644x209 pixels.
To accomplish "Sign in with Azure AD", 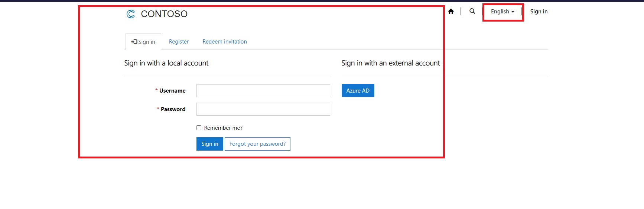I will click(358, 91).
